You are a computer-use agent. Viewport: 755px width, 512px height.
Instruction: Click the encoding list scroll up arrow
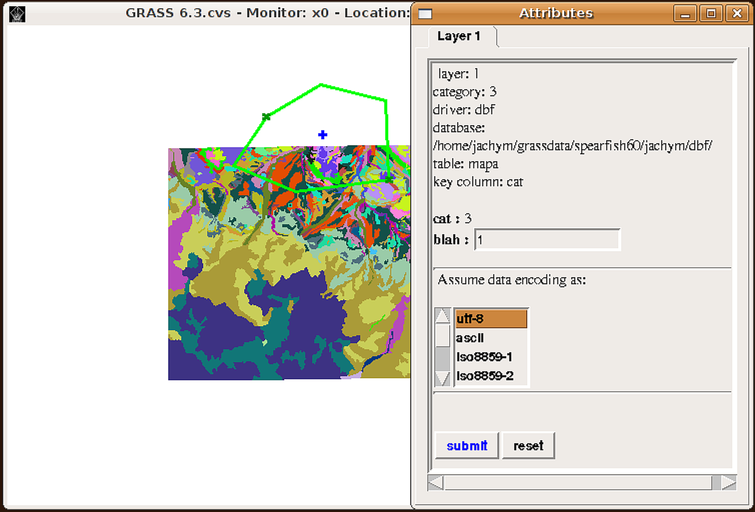point(443,316)
